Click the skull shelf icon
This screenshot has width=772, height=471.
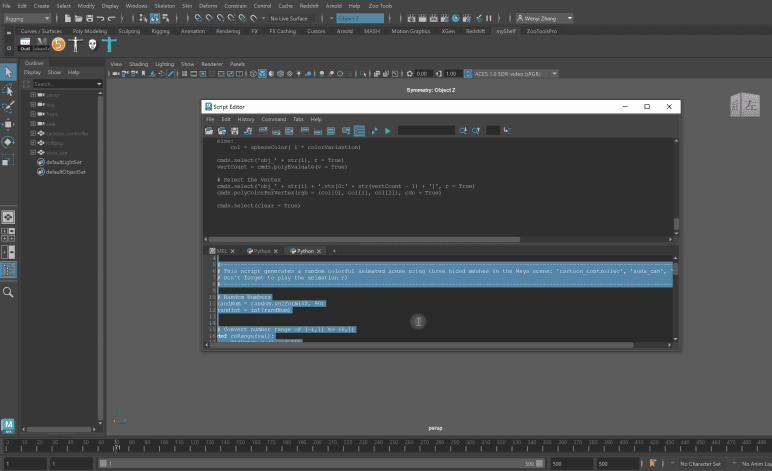[x=92, y=45]
